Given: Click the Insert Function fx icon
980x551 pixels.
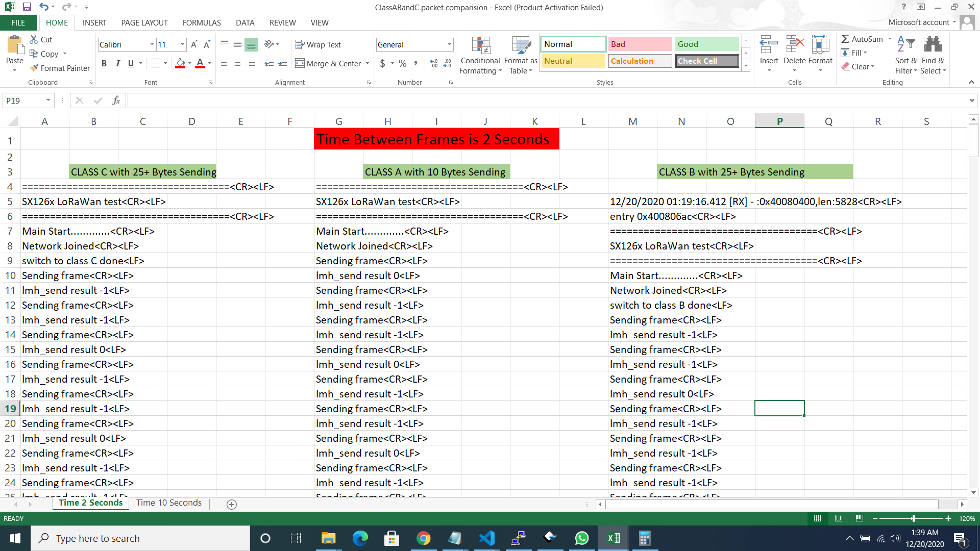Looking at the screenshot, I should point(116,101).
